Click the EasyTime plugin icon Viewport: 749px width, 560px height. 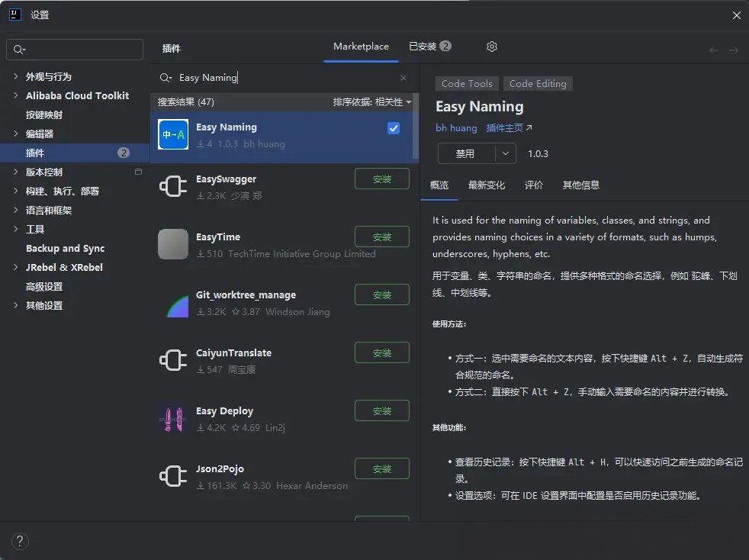[x=173, y=244]
